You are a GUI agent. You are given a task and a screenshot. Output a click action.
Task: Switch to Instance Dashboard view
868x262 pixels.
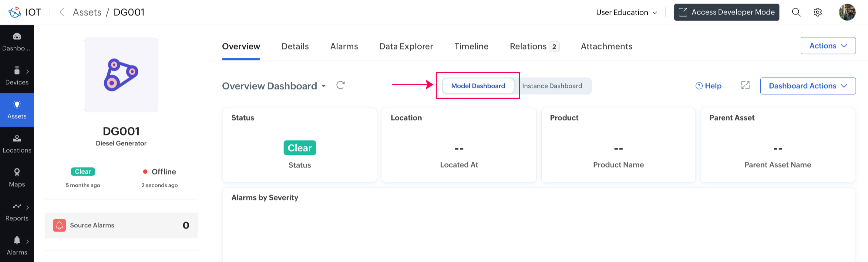pos(552,86)
